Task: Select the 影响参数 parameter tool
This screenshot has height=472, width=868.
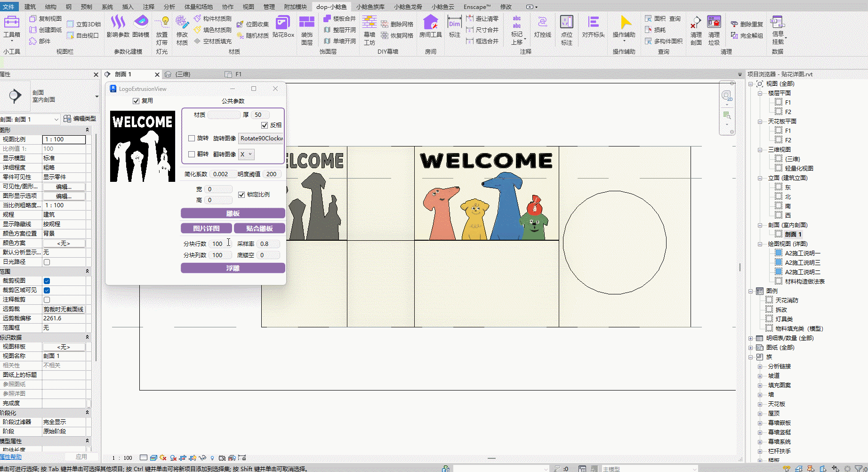Action: click(118, 26)
